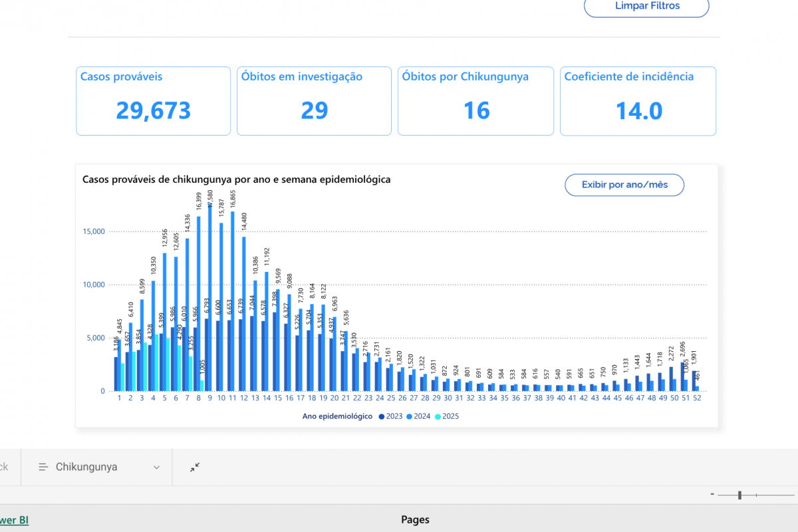The image size is (798, 532).
Task: Open the Power BI link
Action: (13, 520)
